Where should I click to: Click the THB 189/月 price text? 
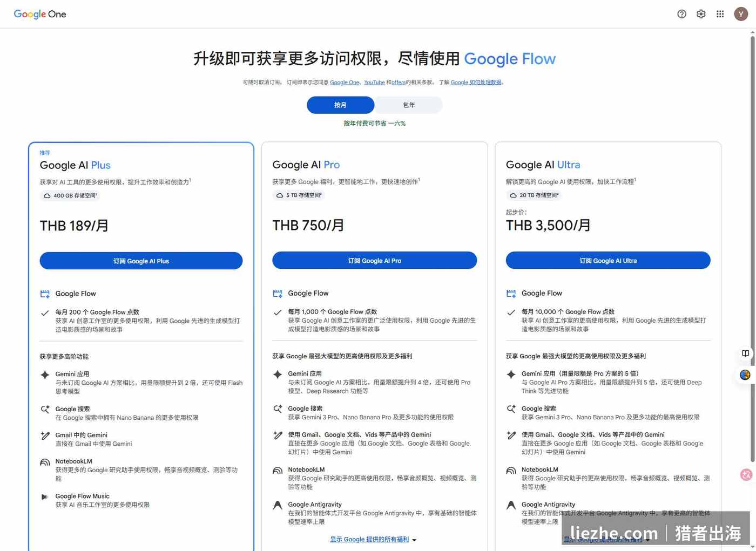[x=75, y=226]
